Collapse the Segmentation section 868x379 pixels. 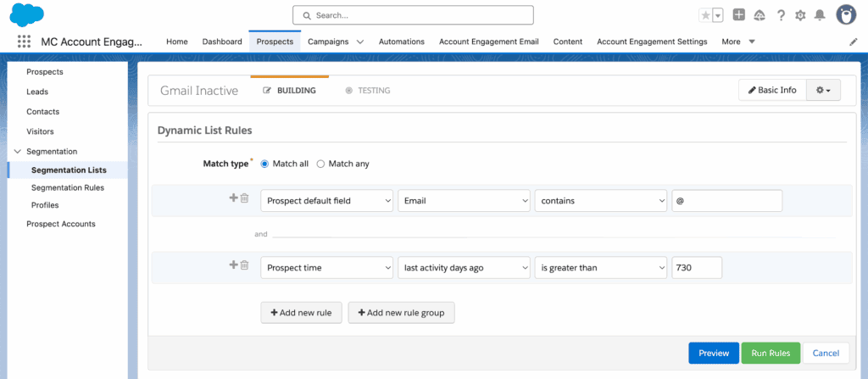coord(17,151)
